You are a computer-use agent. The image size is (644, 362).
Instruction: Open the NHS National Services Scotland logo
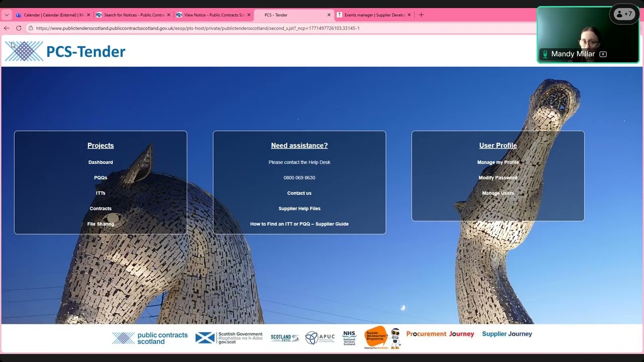tap(349, 338)
